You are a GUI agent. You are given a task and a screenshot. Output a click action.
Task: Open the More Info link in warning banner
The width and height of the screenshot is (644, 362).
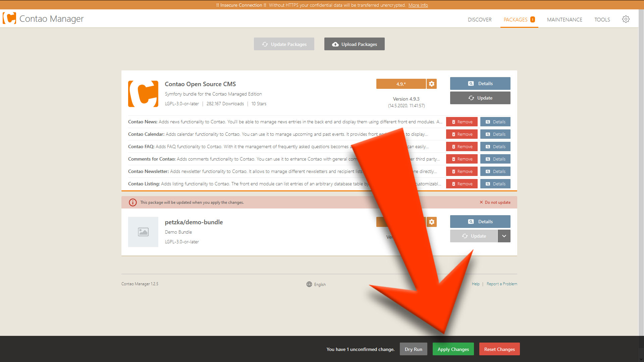[418, 5]
